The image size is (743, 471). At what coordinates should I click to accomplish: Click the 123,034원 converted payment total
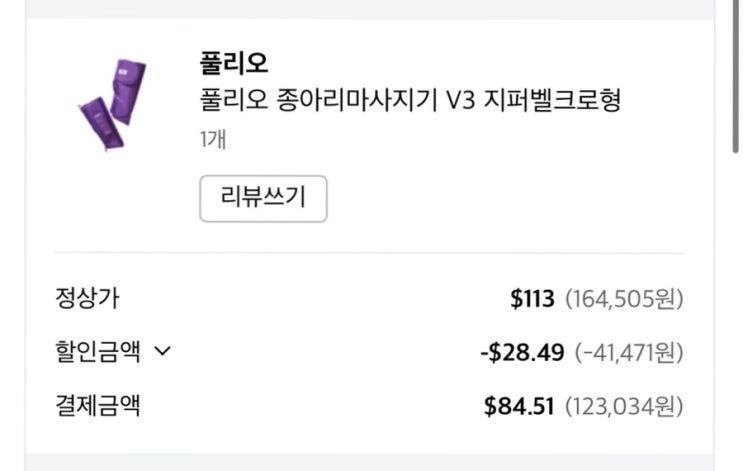(624, 407)
